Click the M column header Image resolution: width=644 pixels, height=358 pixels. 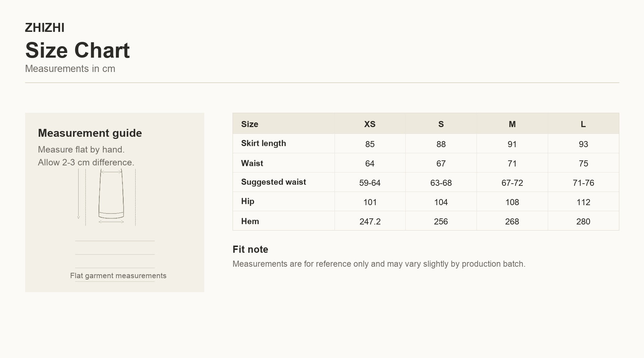[512, 124]
